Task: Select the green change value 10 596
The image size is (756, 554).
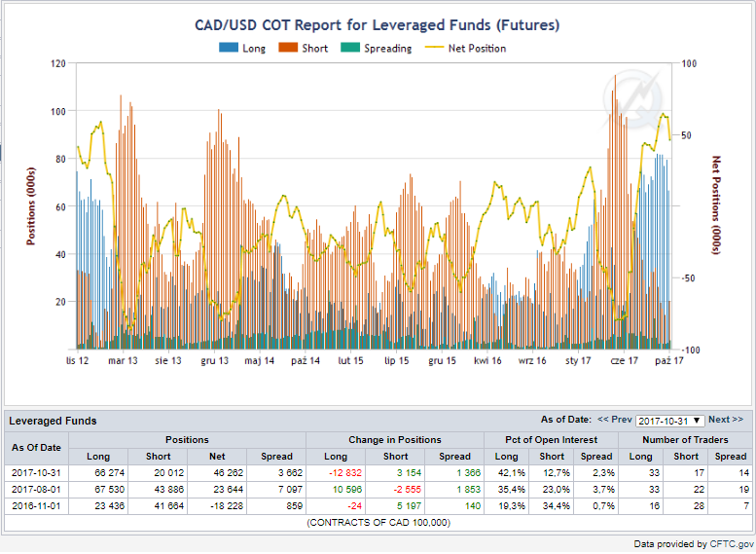Action: (x=347, y=490)
